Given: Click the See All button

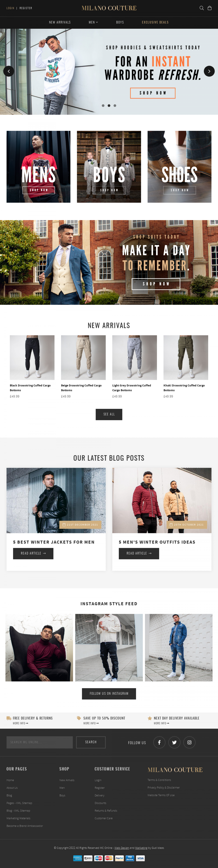Looking at the screenshot, I should click(x=109, y=414).
